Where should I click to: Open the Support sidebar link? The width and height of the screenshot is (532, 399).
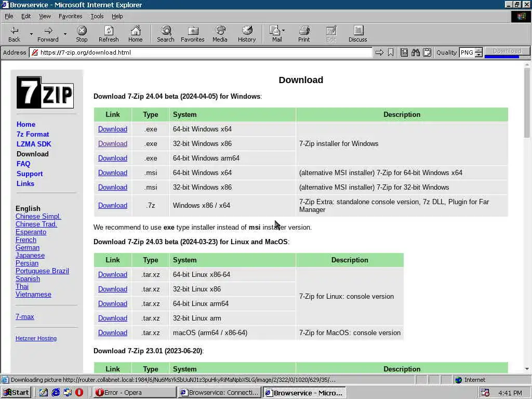click(30, 174)
